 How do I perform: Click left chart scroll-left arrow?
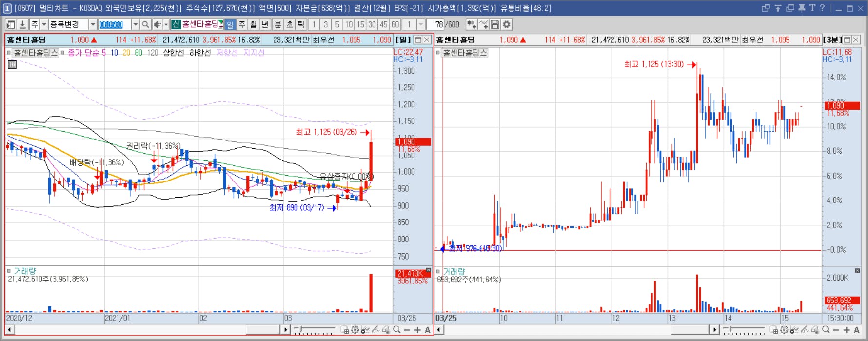pyautogui.click(x=9, y=330)
